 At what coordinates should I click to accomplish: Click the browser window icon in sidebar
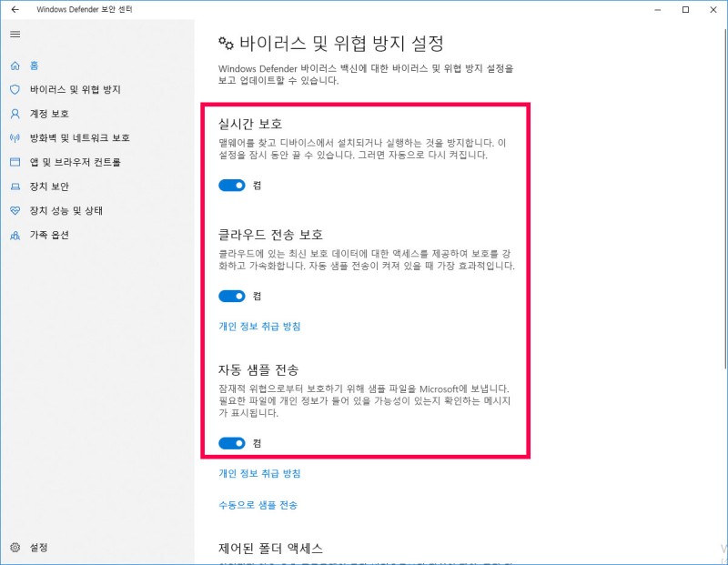click(x=15, y=162)
